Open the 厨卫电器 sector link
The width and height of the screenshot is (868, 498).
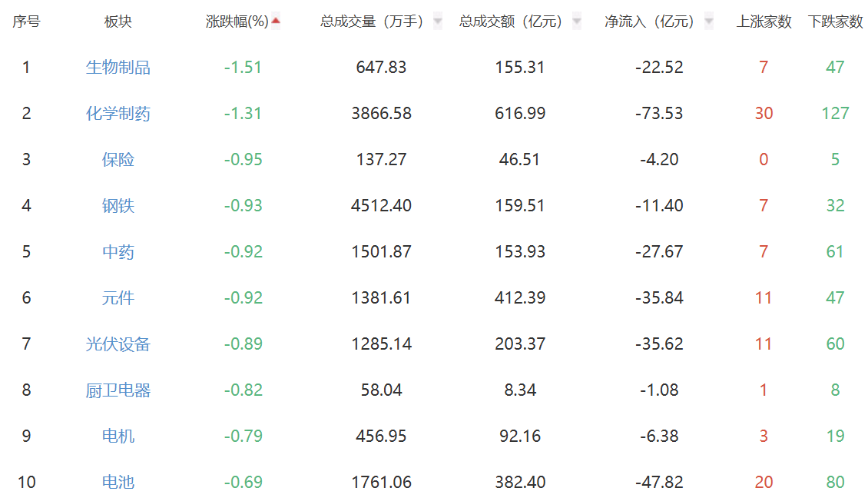pos(118,390)
